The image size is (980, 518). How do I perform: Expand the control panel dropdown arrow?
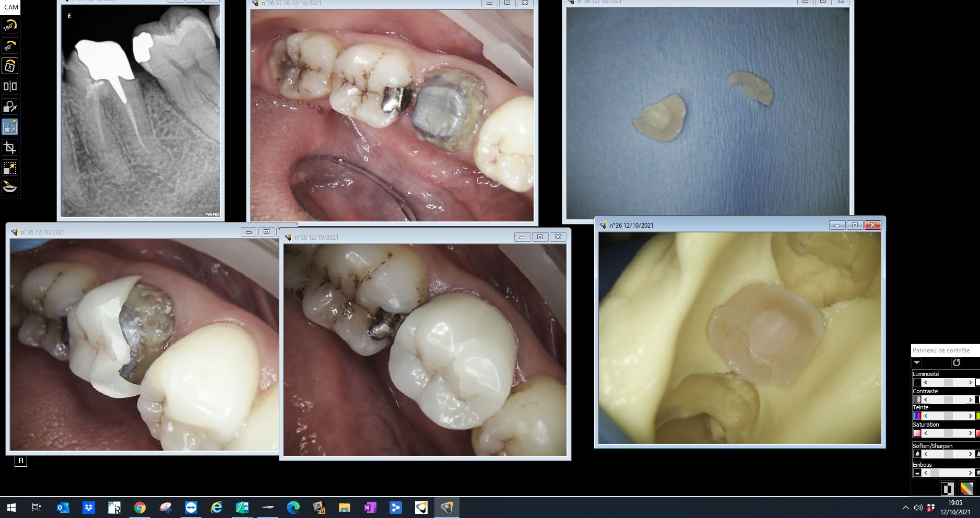917,362
